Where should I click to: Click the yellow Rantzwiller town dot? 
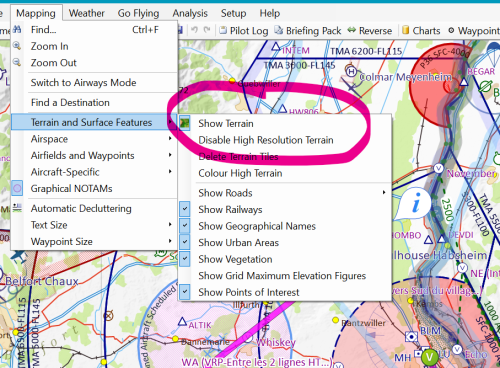(335, 320)
